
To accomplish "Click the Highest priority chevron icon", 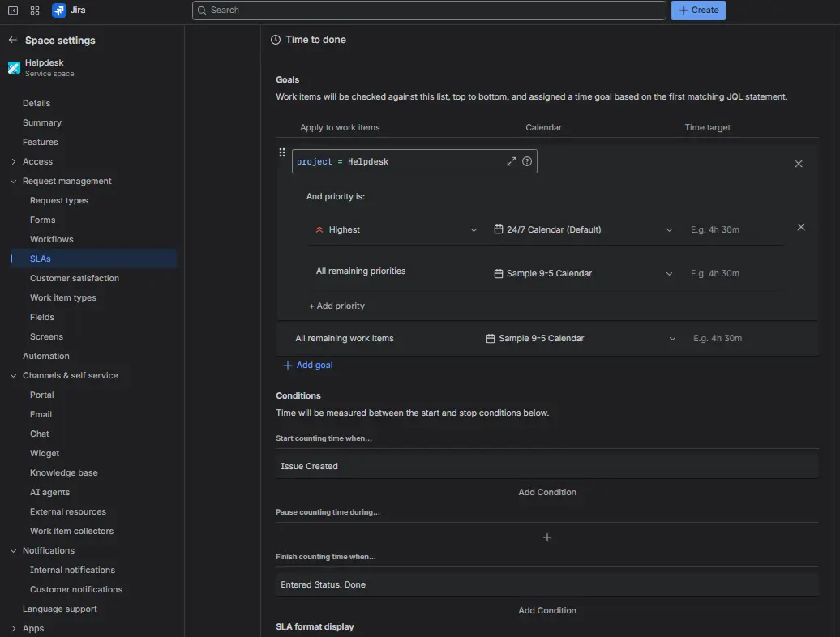I will [474, 229].
